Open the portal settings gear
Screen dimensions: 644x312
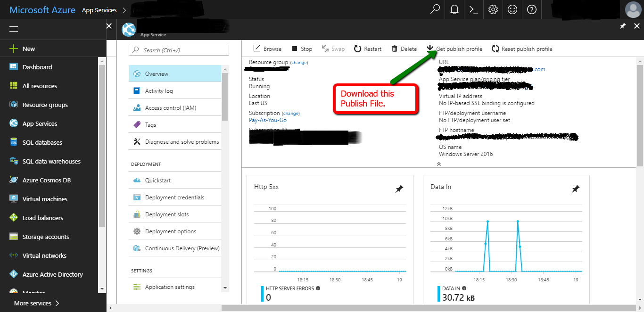click(493, 9)
